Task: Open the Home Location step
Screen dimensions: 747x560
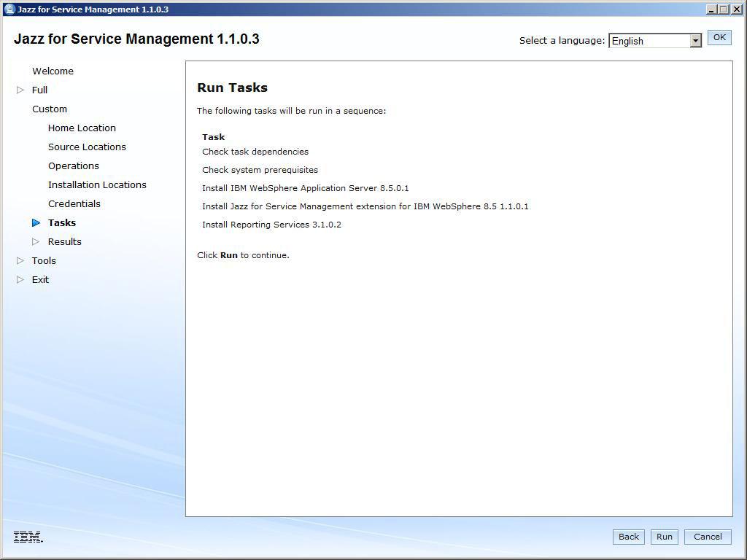Action: click(82, 128)
